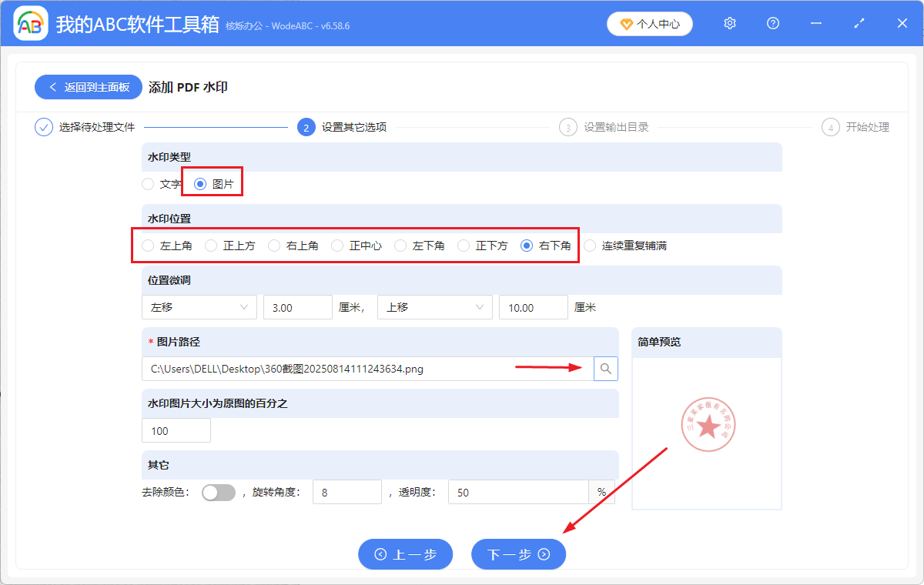The width and height of the screenshot is (924, 585).
Task: Open the 上移 direction dropdown
Action: pyautogui.click(x=434, y=306)
